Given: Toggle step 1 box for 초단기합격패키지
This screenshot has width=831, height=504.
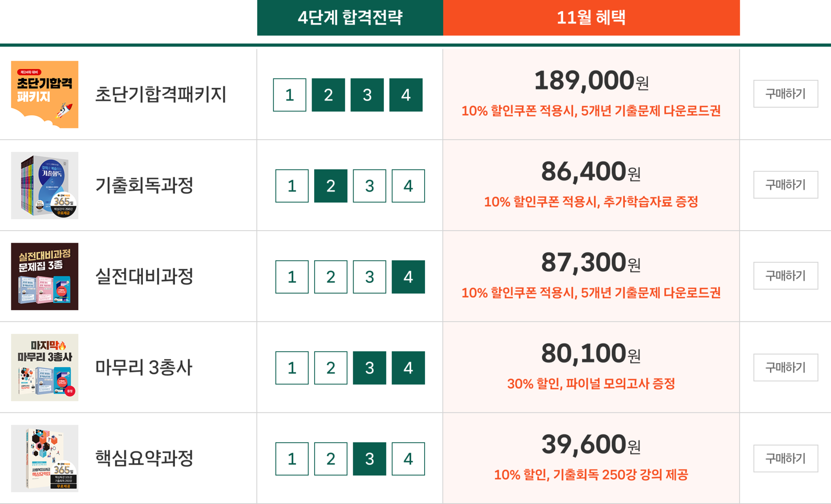Looking at the screenshot, I should pos(290,95).
